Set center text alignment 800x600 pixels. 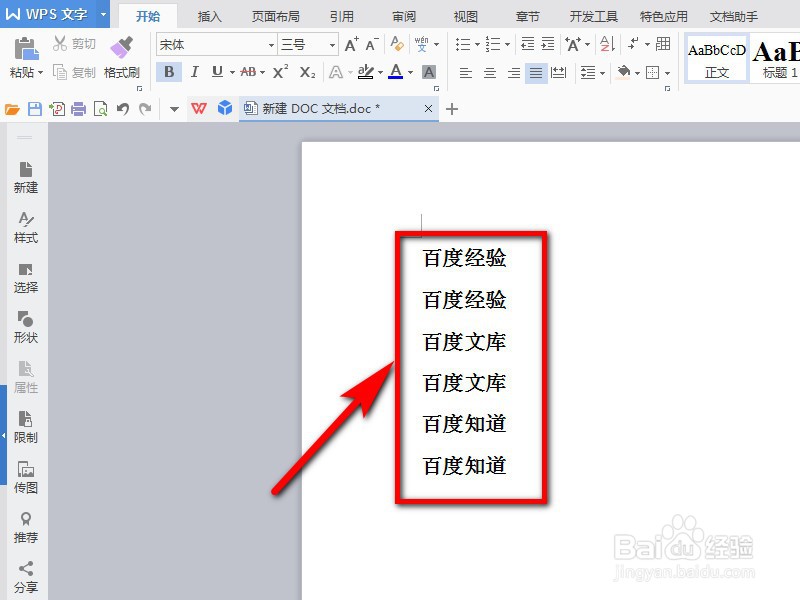point(490,73)
